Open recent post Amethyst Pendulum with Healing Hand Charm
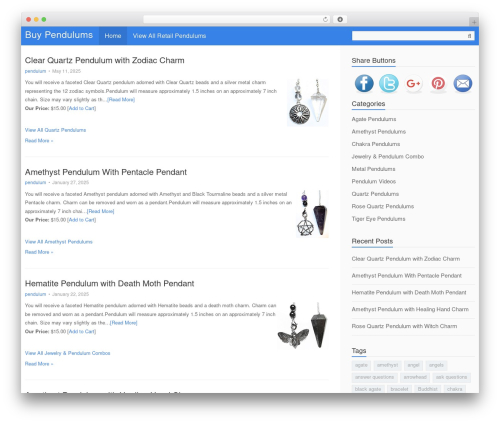The height and width of the screenshot is (423, 500). coord(410,309)
